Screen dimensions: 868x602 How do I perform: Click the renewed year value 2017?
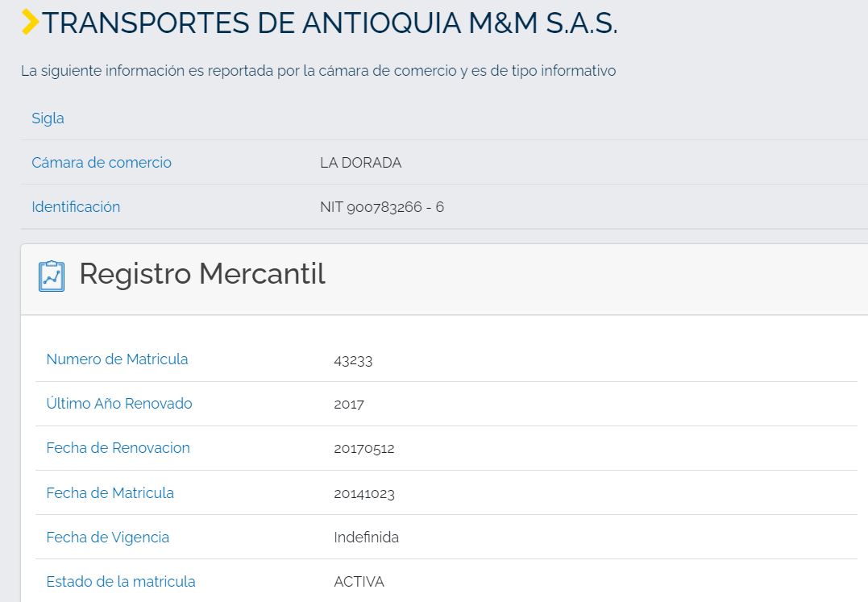349,405
